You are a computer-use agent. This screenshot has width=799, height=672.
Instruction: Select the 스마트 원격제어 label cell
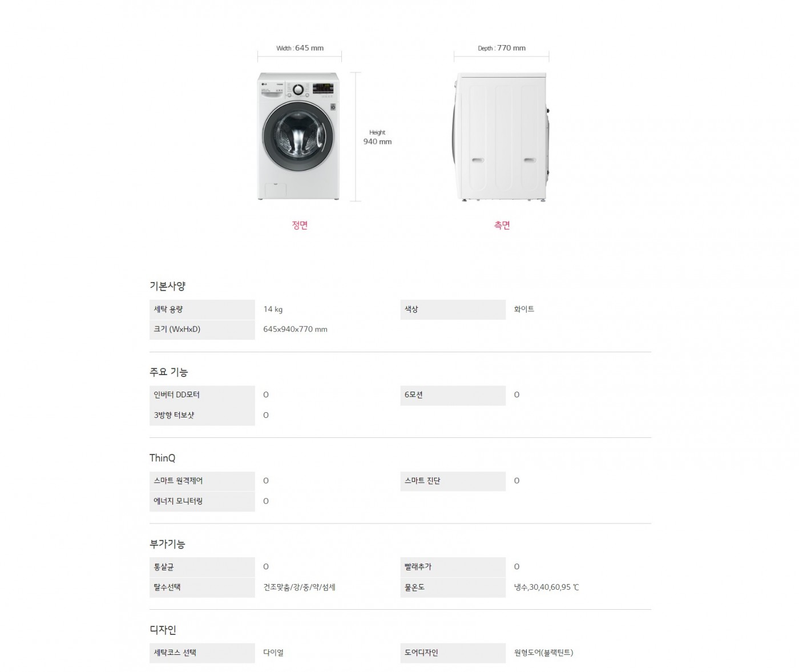[202, 481]
